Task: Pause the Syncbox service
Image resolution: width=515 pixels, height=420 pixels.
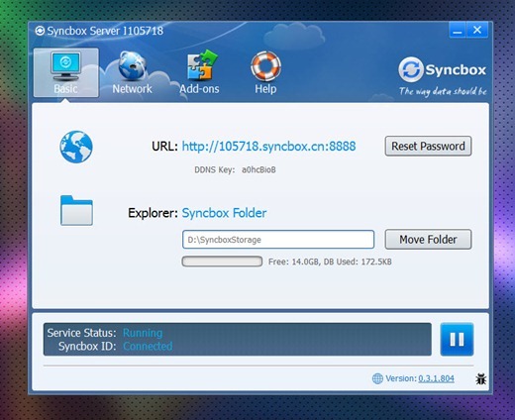Action: click(457, 339)
